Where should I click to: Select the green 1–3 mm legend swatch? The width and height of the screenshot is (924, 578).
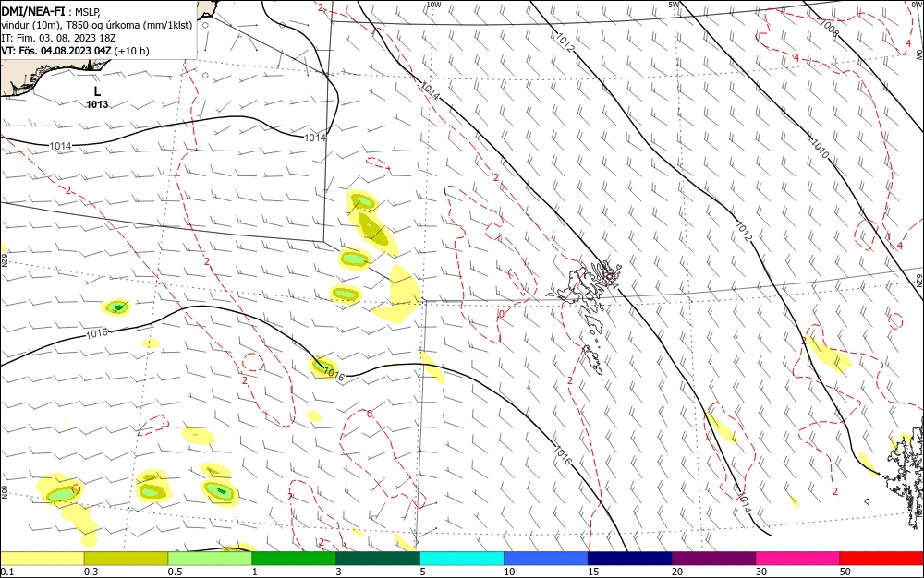[294, 559]
